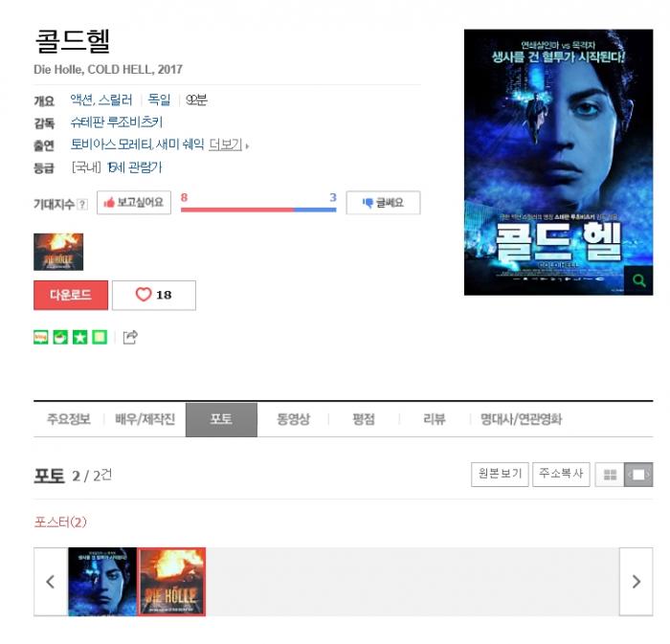
Task: Share via the Naver blog icon
Action: pyautogui.click(x=40, y=338)
